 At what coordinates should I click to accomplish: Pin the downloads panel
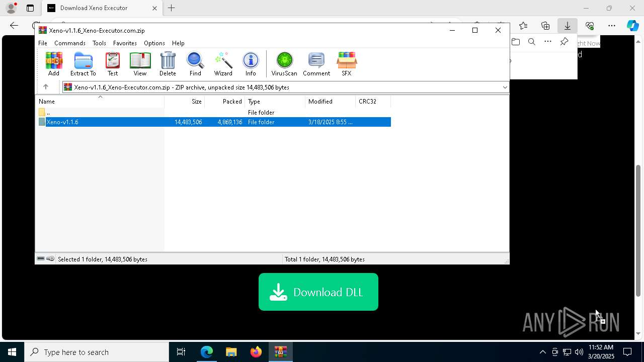tap(564, 42)
